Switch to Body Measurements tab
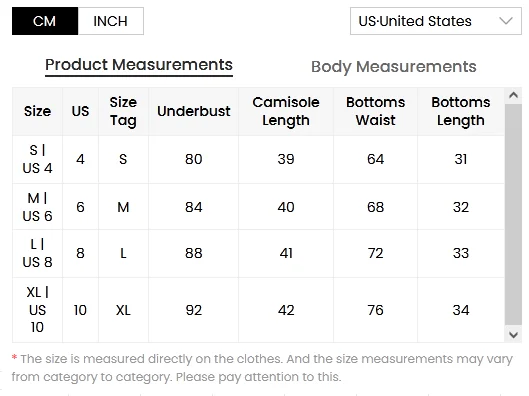 pos(393,67)
